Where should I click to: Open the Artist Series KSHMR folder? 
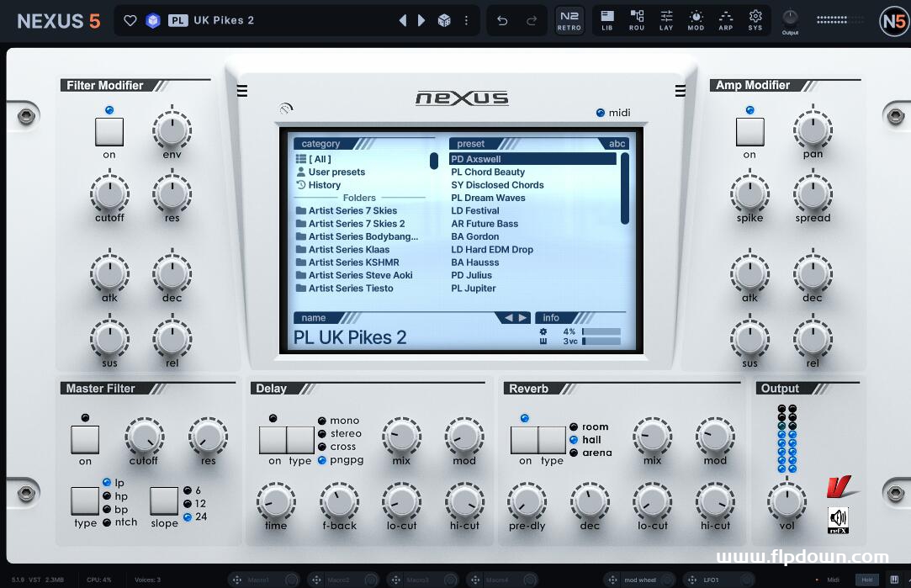pos(353,262)
